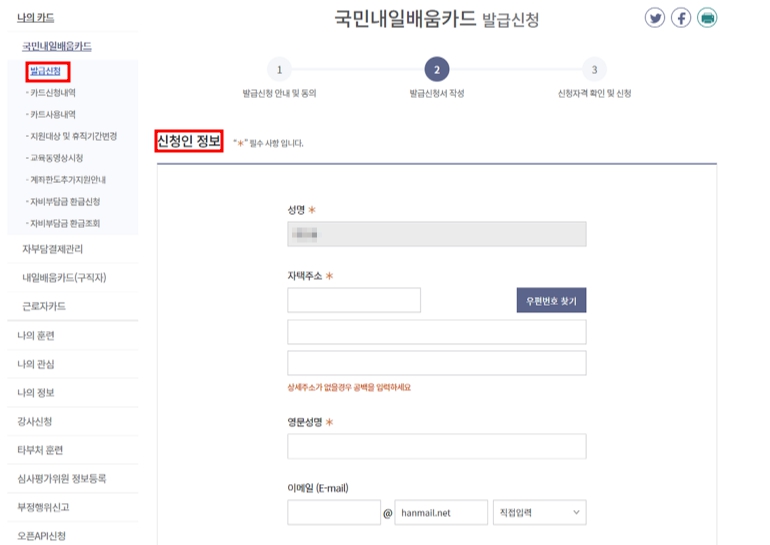
Task: Click the 국민내일배움카드 발급신청 page title
Action: click(x=437, y=19)
